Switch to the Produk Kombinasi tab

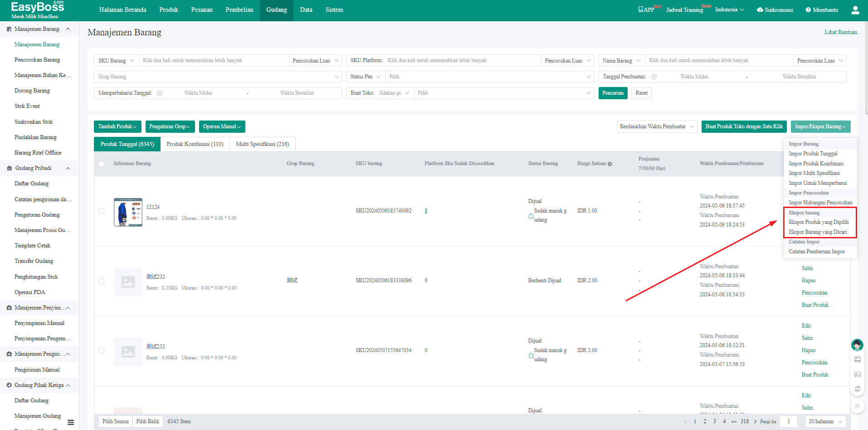195,144
